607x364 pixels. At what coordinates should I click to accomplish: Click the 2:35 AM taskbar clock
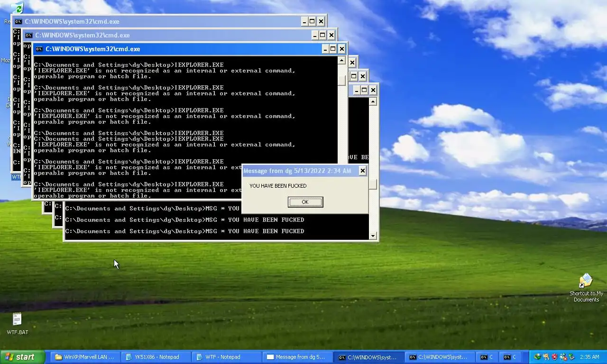(x=589, y=357)
